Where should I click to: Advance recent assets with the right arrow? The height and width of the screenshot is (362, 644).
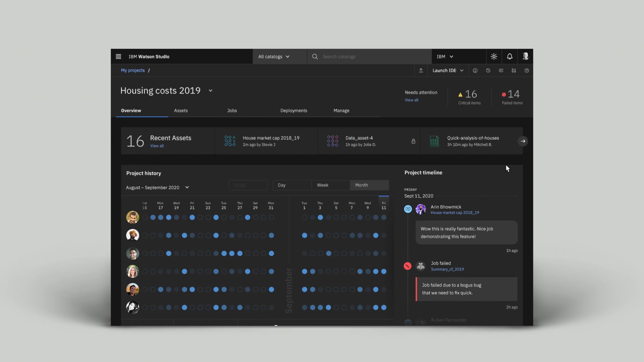point(523,141)
